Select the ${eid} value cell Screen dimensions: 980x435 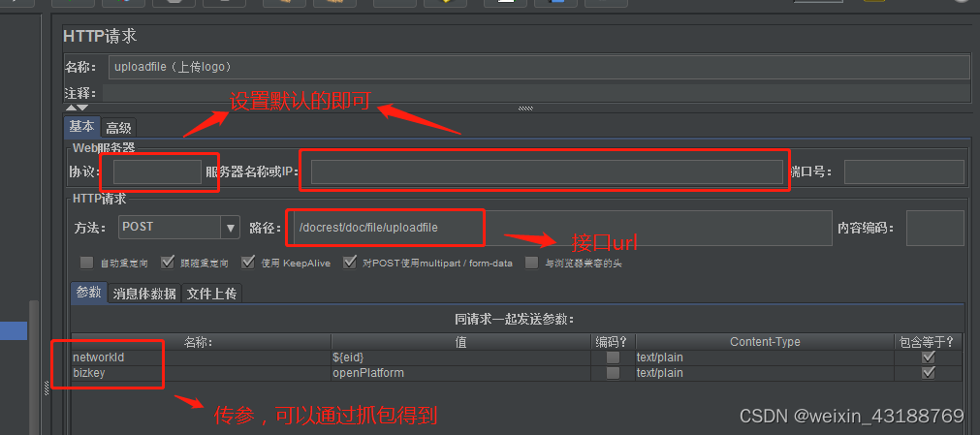(x=460, y=357)
